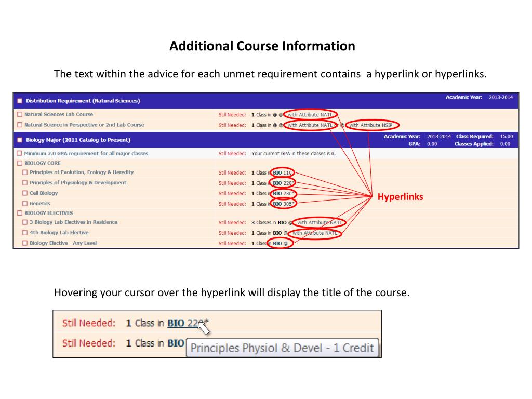
Task: Check the BIOLOGY ELECTIVES checkbox
Action: [20, 213]
